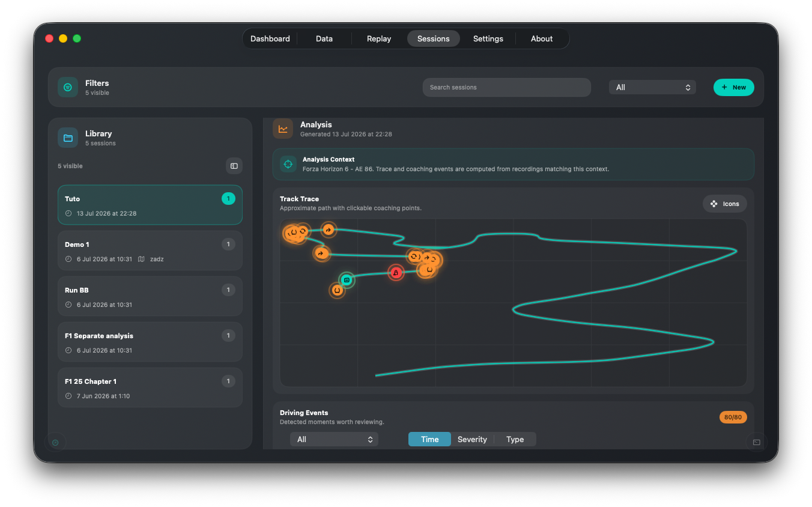Switch to the Data tab

tap(324, 38)
